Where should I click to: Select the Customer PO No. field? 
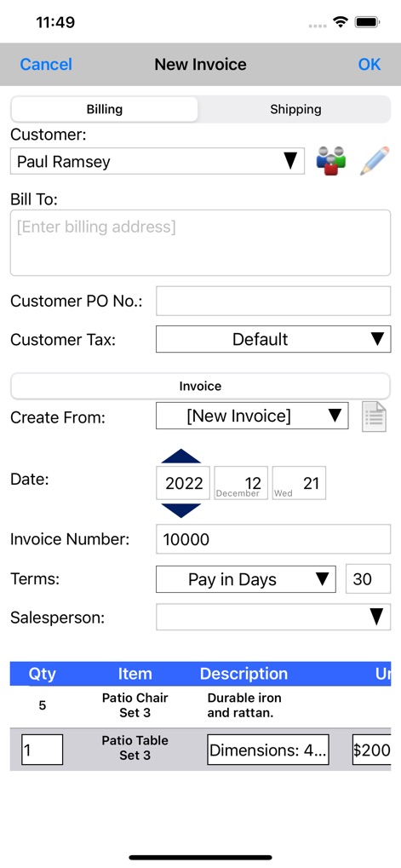(273, 301)
